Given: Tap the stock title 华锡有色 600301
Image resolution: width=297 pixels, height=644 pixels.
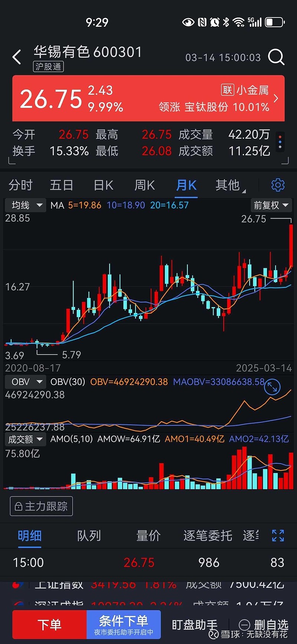Looking at the screenshot, I should point(88,52).
